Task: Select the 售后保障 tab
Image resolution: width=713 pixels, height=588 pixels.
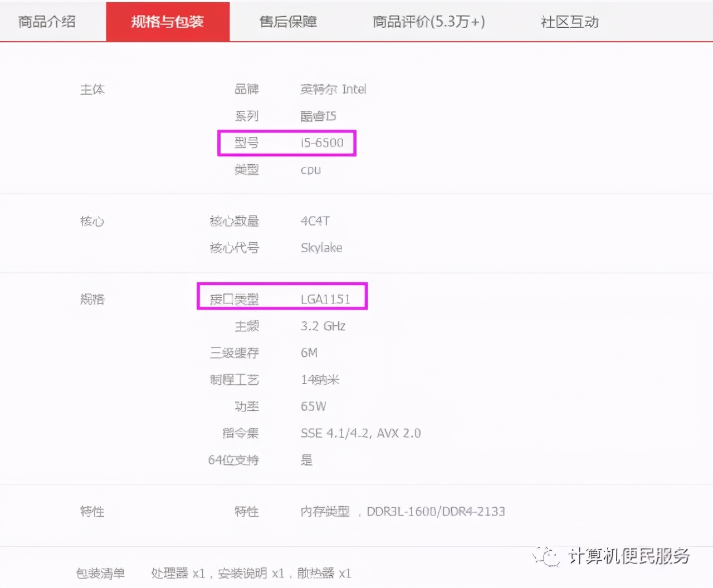Action: point(287,22)
